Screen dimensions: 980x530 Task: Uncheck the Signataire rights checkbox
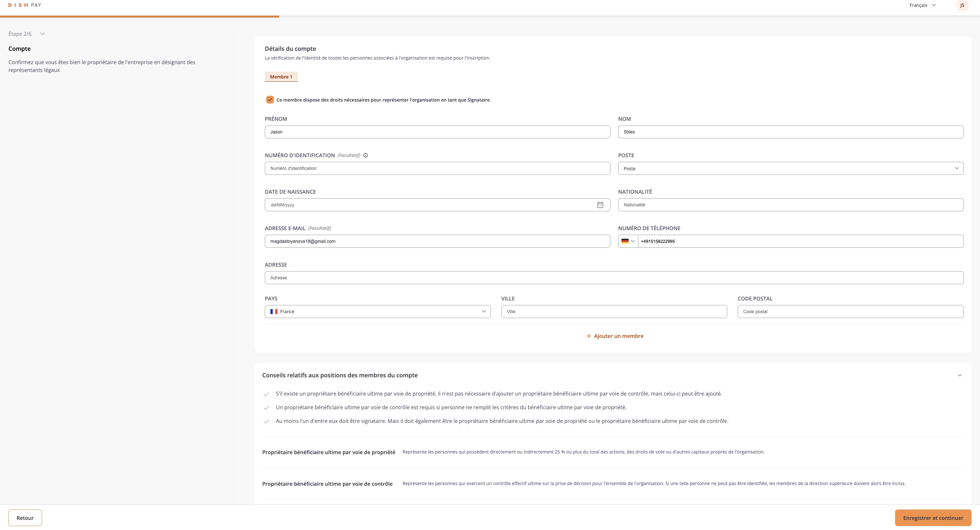pyautogui.click(x=270, y=100)
